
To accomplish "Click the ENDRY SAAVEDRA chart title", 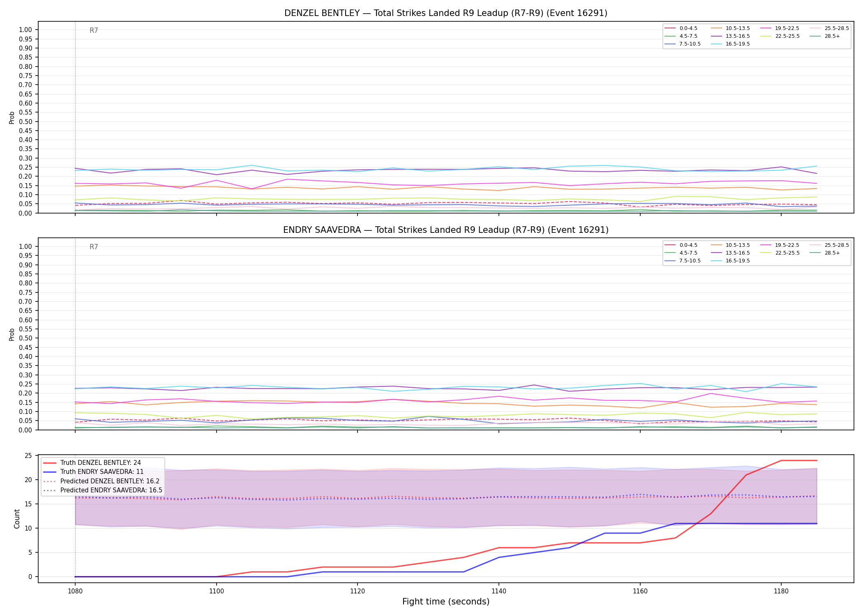I will pyautogui.click(x=446, y=230).
